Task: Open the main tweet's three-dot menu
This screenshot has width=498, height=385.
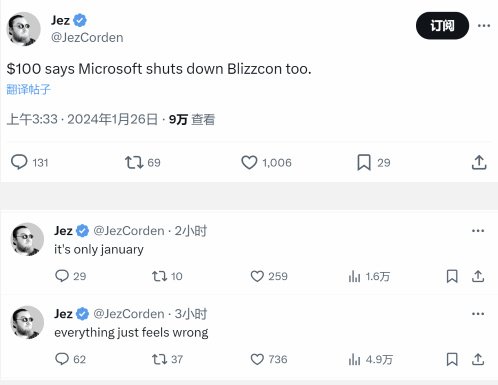Action: click(484, 26)
